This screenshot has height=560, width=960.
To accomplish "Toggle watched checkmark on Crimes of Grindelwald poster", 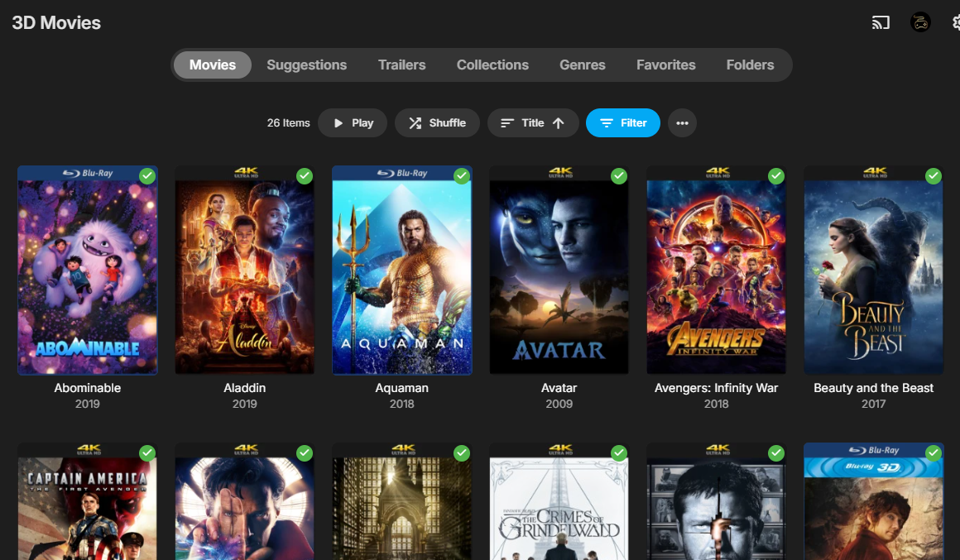I will pos(619,453).
